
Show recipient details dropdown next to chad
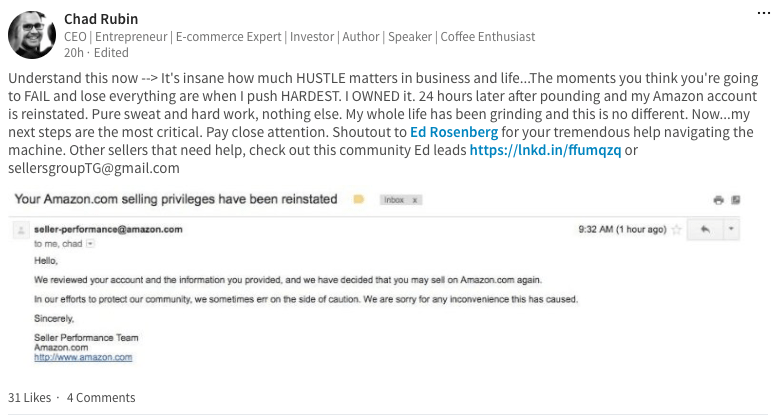click(90, 244)
